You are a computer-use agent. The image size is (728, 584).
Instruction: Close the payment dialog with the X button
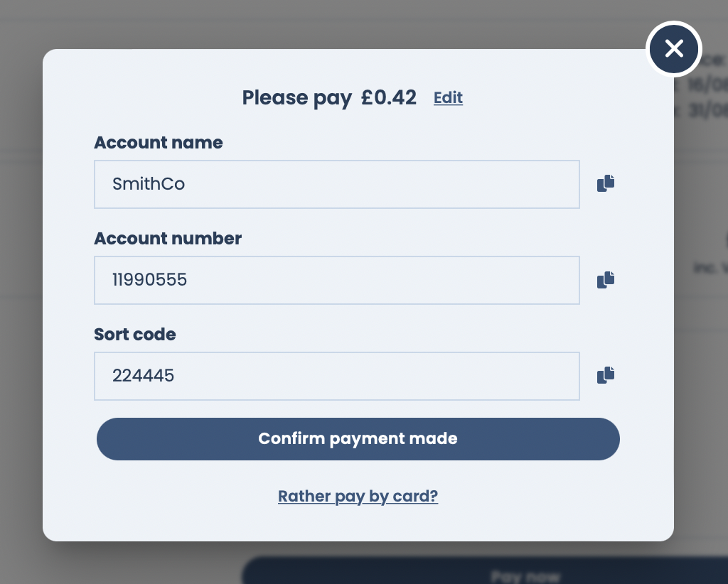click(674, 48)
